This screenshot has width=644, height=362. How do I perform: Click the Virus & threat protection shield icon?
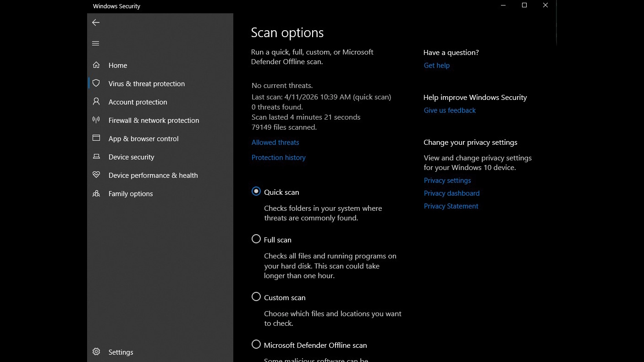pos(96,83)
